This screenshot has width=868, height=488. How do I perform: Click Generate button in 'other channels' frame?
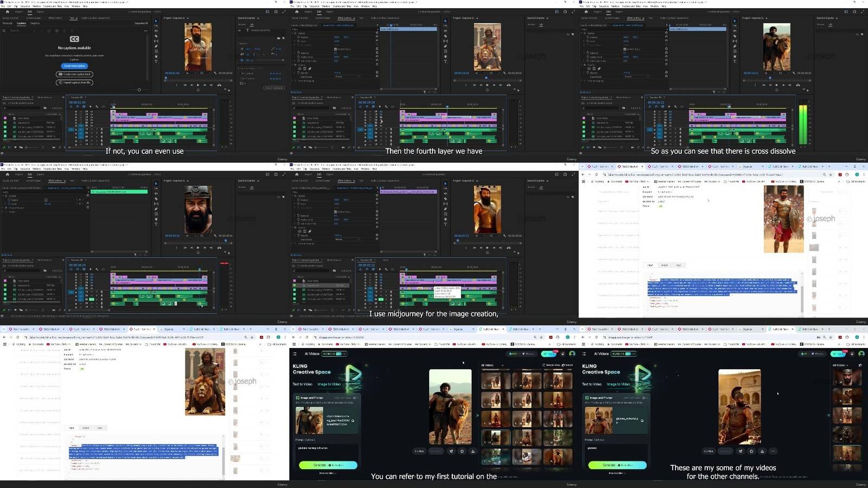coord(617,465)
